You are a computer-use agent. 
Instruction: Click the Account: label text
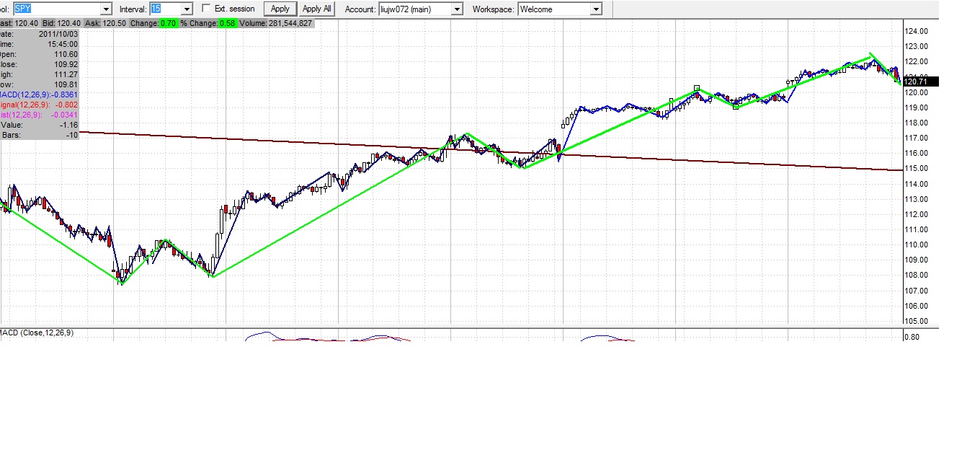(360, 9)
